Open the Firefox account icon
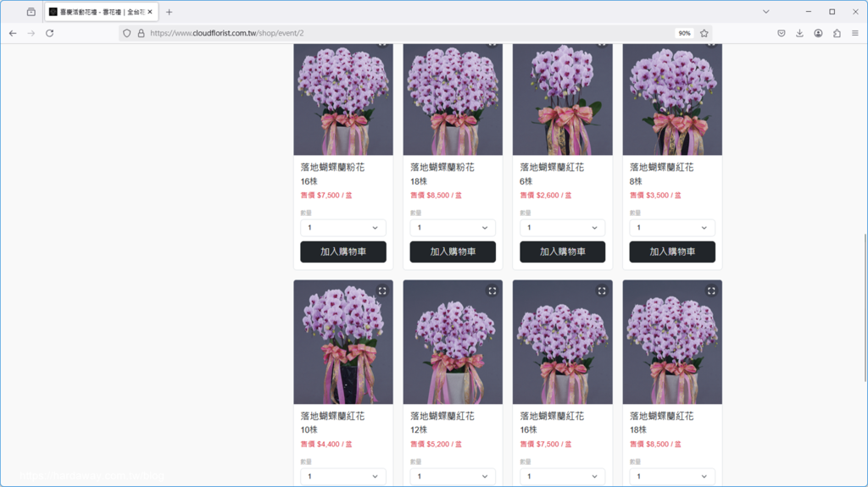The width and height of the screenshot is (868, 487). 818,33
